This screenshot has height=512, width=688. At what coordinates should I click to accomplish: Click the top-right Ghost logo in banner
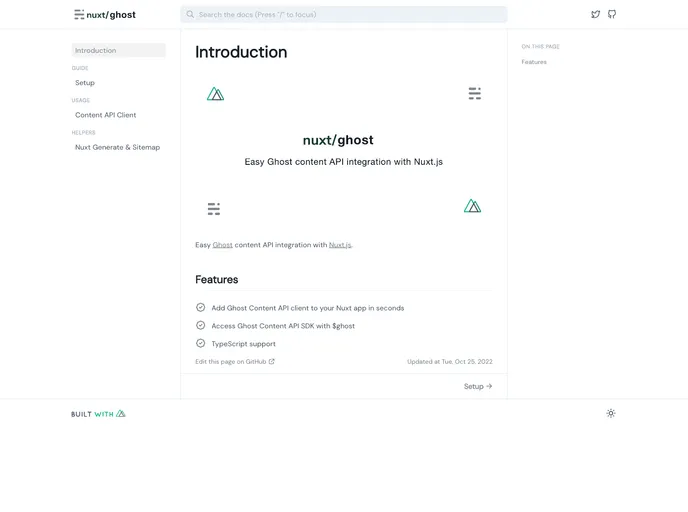474,94
